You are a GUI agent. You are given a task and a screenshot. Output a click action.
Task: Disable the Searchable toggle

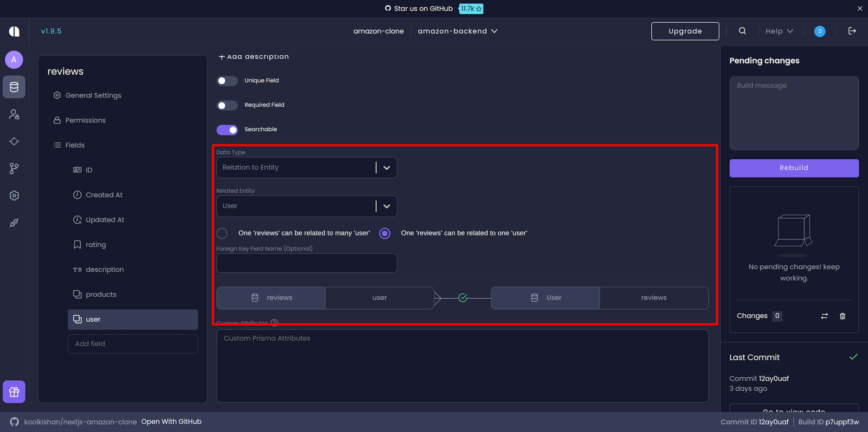[x=227, y=130]
